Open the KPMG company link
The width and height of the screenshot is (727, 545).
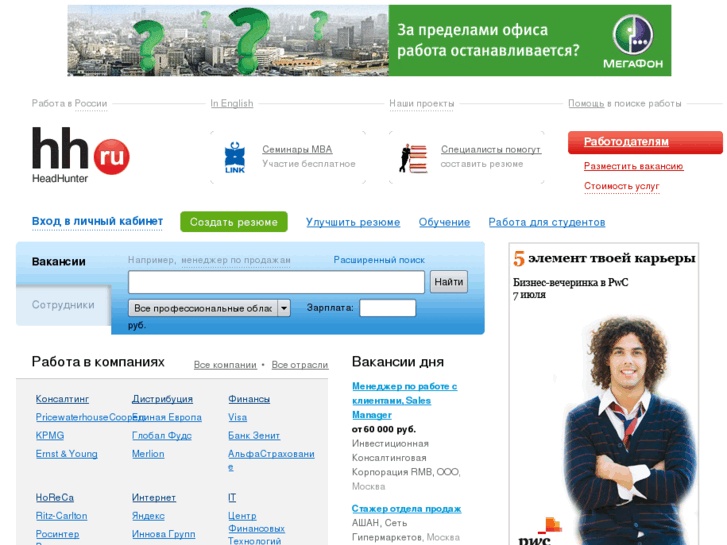coord(50,435)
